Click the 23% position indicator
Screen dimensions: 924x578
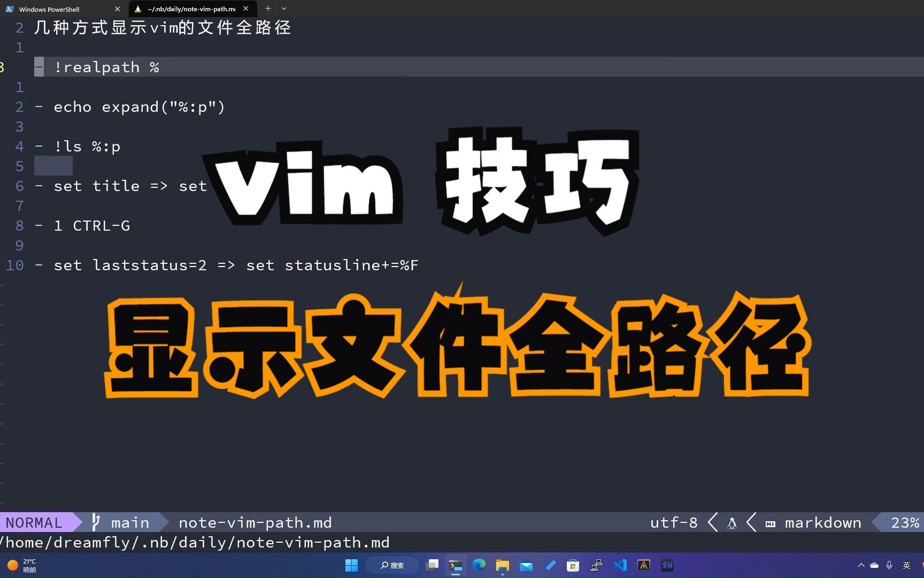click(x=905, y=522)
